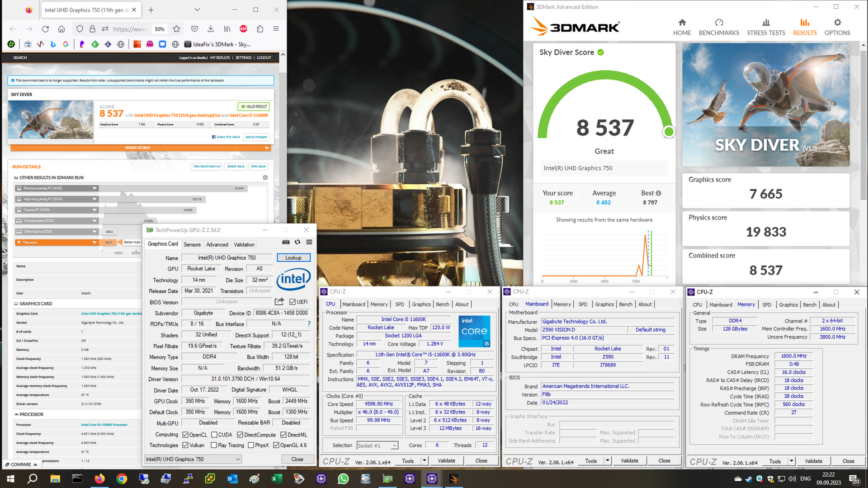The image size is (868, 488).
Task: Open 3DMark Options gear
Action: [837, 27]
